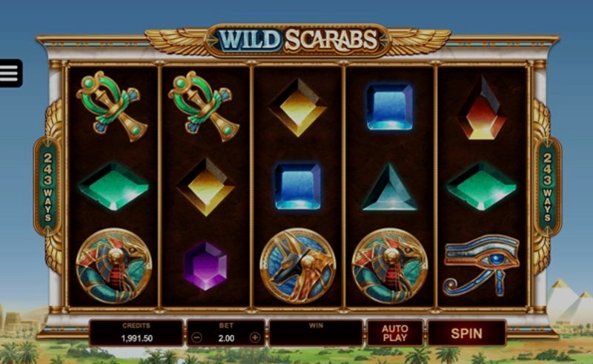Screen dimensions: 593x364
Task: Click the green ankh on reel one
Action: pos(113,106)
